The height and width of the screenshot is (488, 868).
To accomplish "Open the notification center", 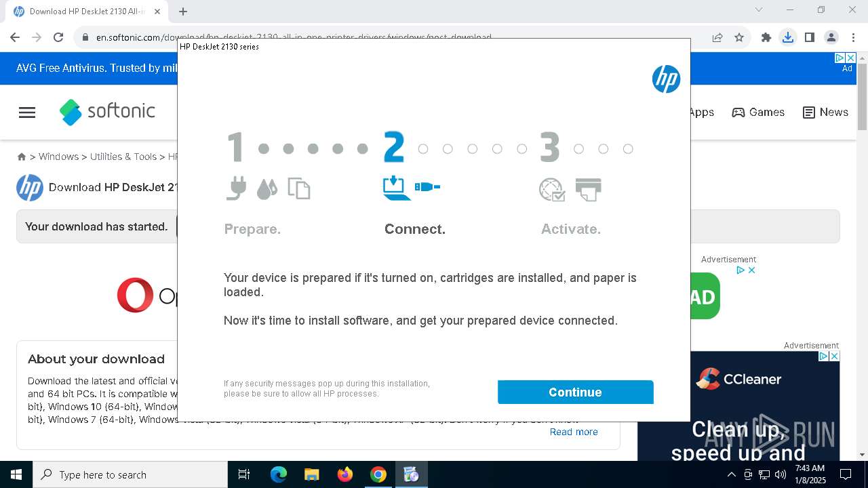I will tap(846, 474).
